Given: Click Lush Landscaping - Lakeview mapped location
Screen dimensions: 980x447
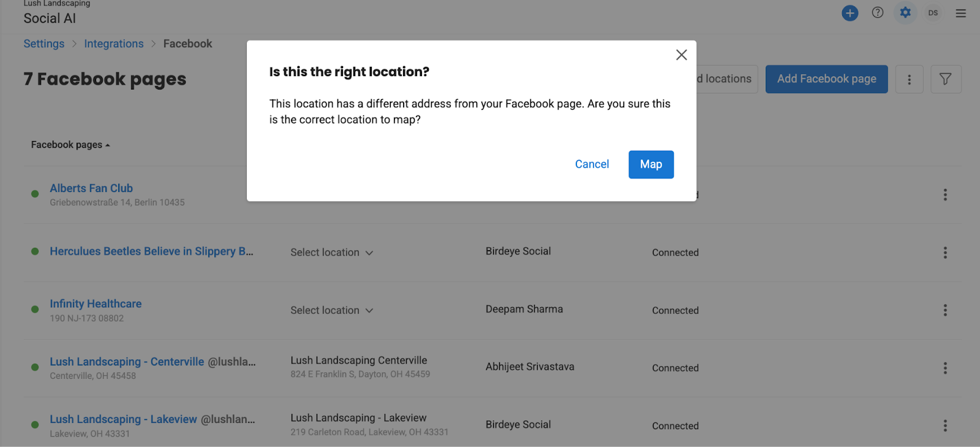Looking at the screenshot, I should click(x=358, y=418).
